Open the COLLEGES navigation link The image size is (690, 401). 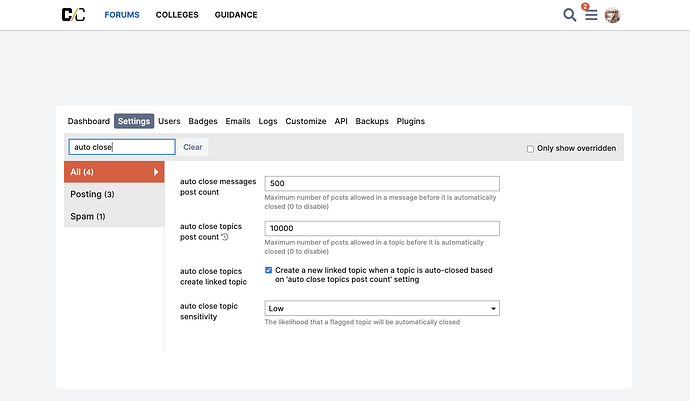[x=177, y=15]
